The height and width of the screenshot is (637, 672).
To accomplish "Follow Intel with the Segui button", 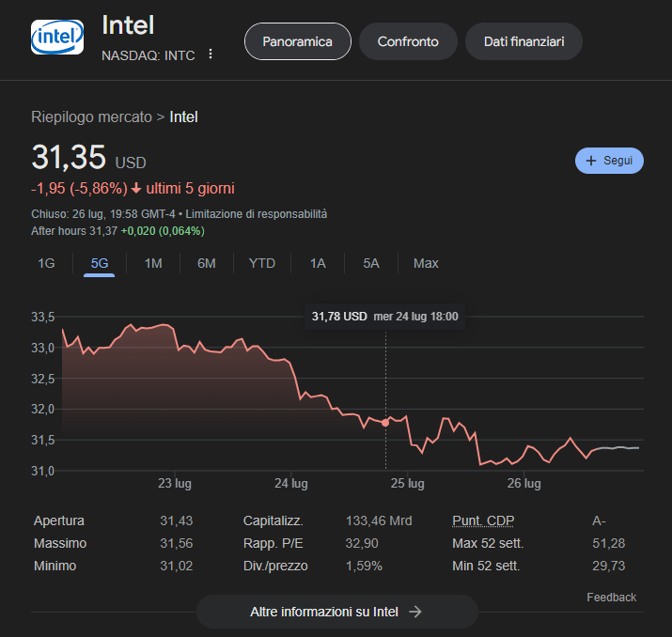I will 609,161.
